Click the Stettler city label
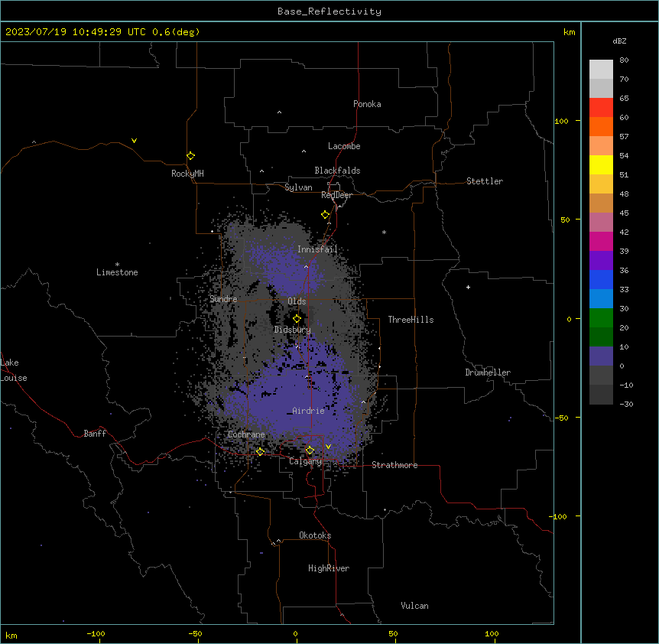This screenshot has height=644, width=659. click(485, 181)
